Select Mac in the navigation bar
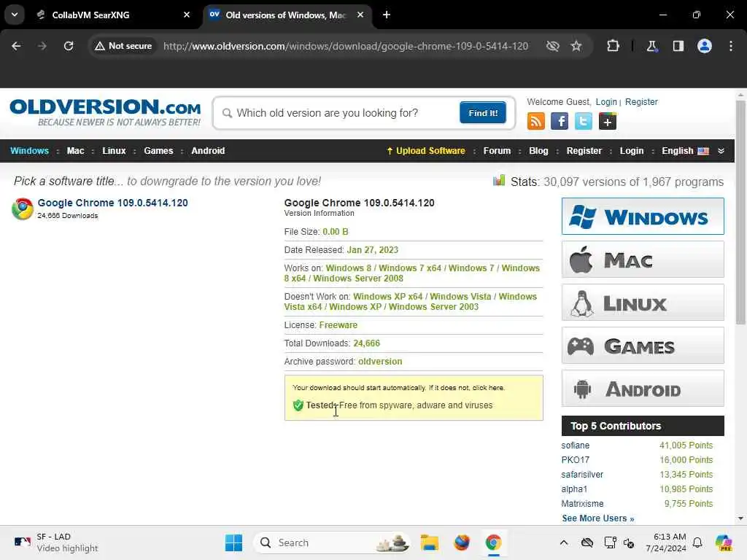Screen dimensions: 747x560 [75, 150]
